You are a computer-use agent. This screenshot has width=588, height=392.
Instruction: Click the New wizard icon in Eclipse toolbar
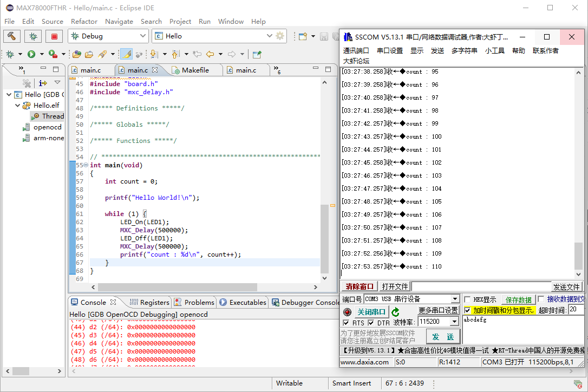[303, 36]
